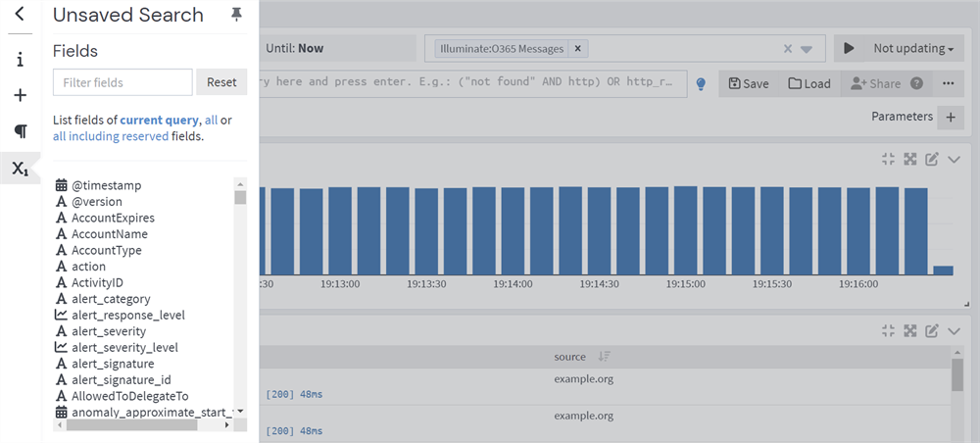Open the Not updating refresh dropdown
The width and height of the screenshot is (980, 443).
(913, 48)
